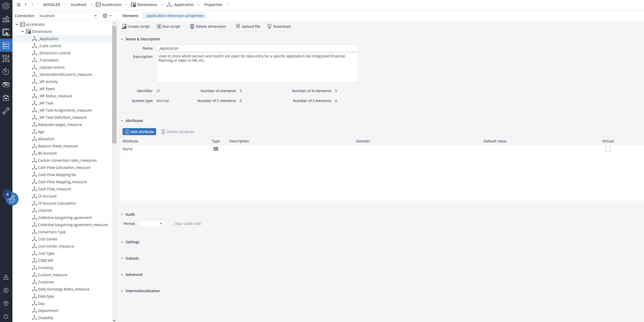Click the dimension tree vertical scrollbar
644x322 pixels.
click(x=114, y=85)
